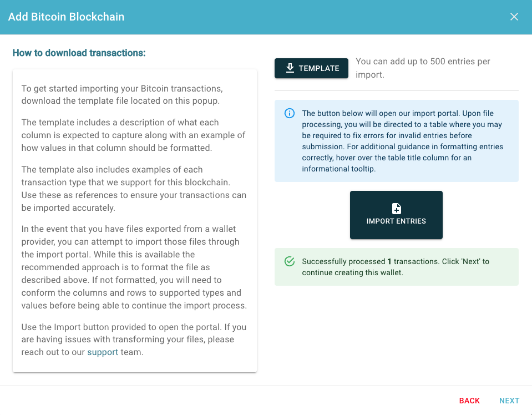Click the paragraph starting 'In the event that'
The height and width of the screenshot is (415, 532).
[x=134, y=267]
